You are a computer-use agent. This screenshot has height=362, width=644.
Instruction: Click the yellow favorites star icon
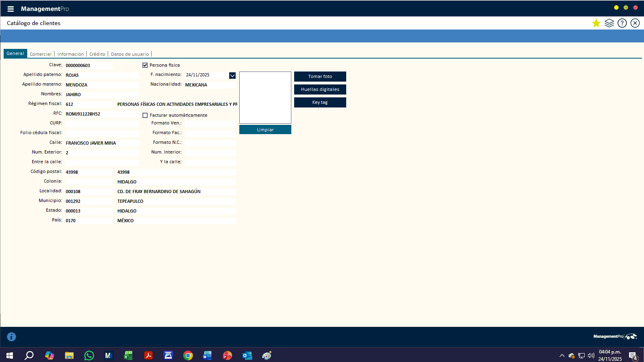pyautogui.click(x=596, y=23)
